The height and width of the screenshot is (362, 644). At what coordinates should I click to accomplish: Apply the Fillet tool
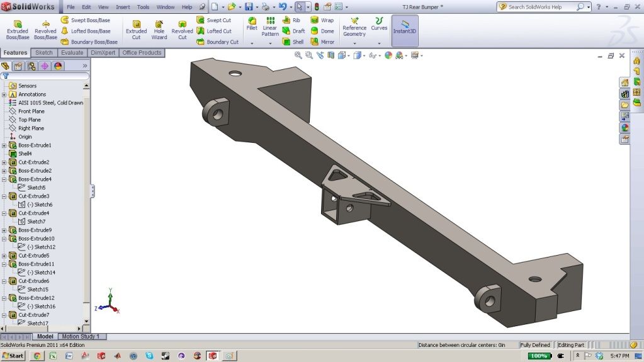point(252,24)
